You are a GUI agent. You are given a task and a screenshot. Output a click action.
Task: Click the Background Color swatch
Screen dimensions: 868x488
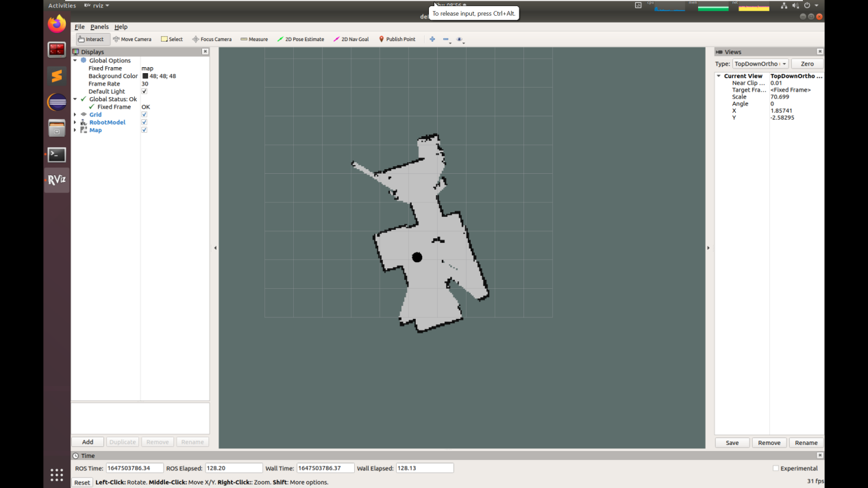pyautogui.click(x=145, y=76)
